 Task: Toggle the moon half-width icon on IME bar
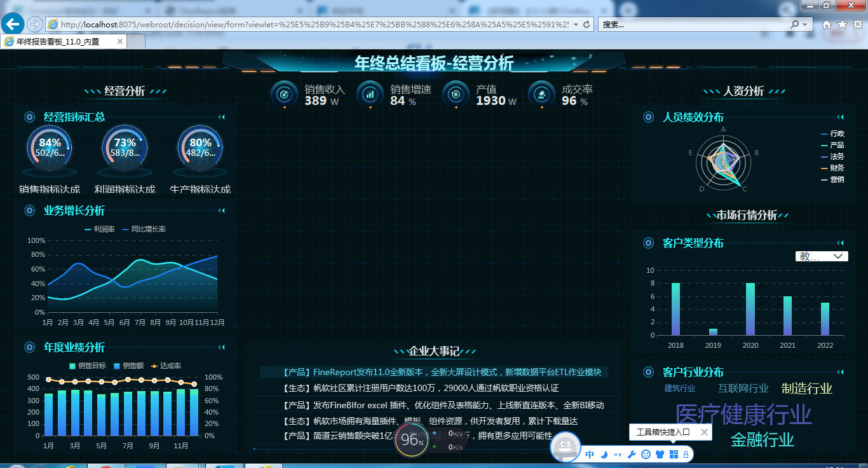pos(604,454)
